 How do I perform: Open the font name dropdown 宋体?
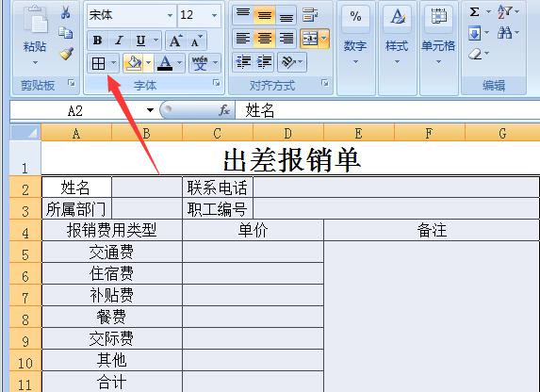click(x=131, y=15)
